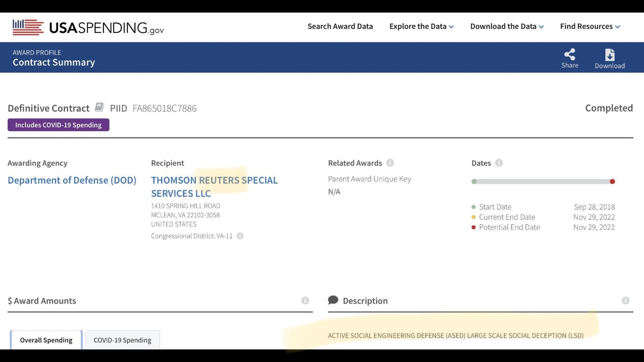Click the glossary book icon beside Definitive Contract
Viewport: 644px width, 362px height.
[x=99, y=107]
